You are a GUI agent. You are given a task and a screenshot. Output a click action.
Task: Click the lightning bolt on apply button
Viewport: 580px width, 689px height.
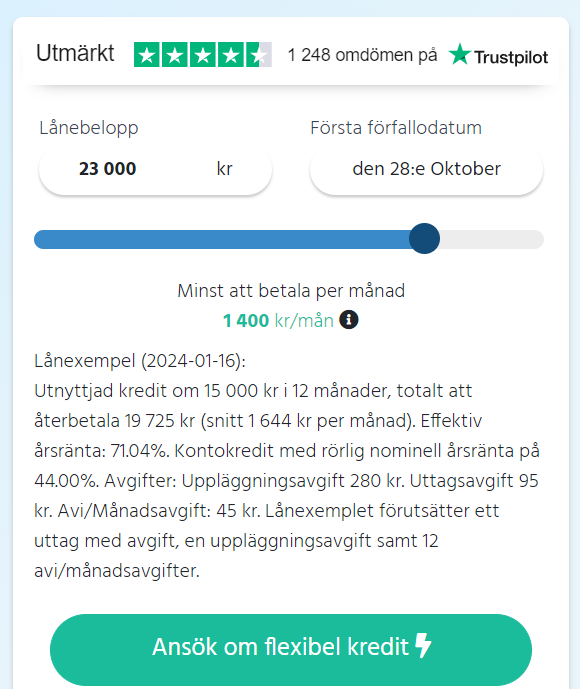pyautogui.click(x=423, y=645)
